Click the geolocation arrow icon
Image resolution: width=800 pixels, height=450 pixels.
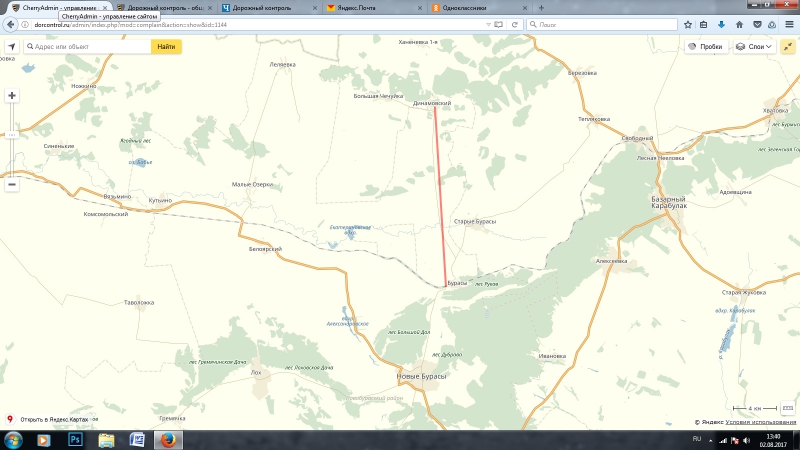[11, 47]
